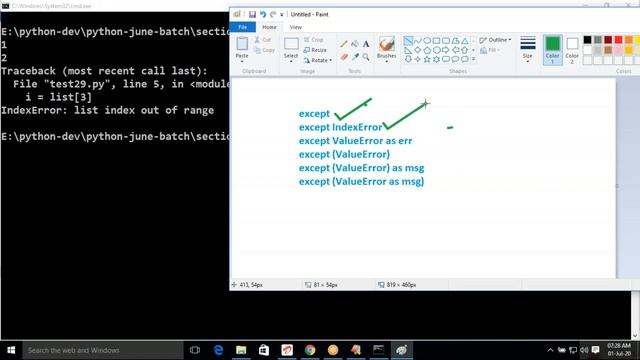640x360 pixels.
Task: Expand the Shapes gallery more arrow
Action: (473, 60)
